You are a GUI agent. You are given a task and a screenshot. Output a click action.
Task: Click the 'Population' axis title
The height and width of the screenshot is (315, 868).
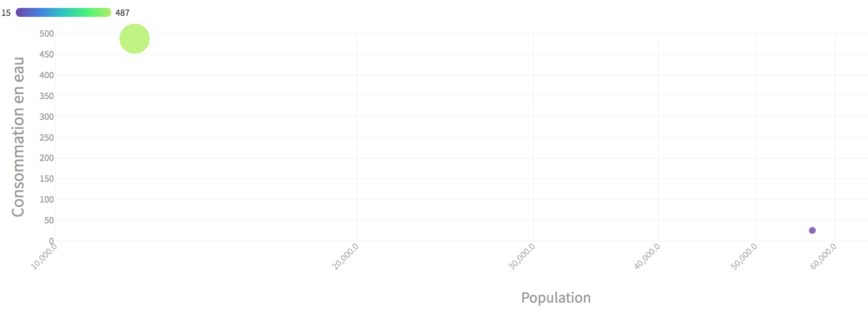coord(556,298)
